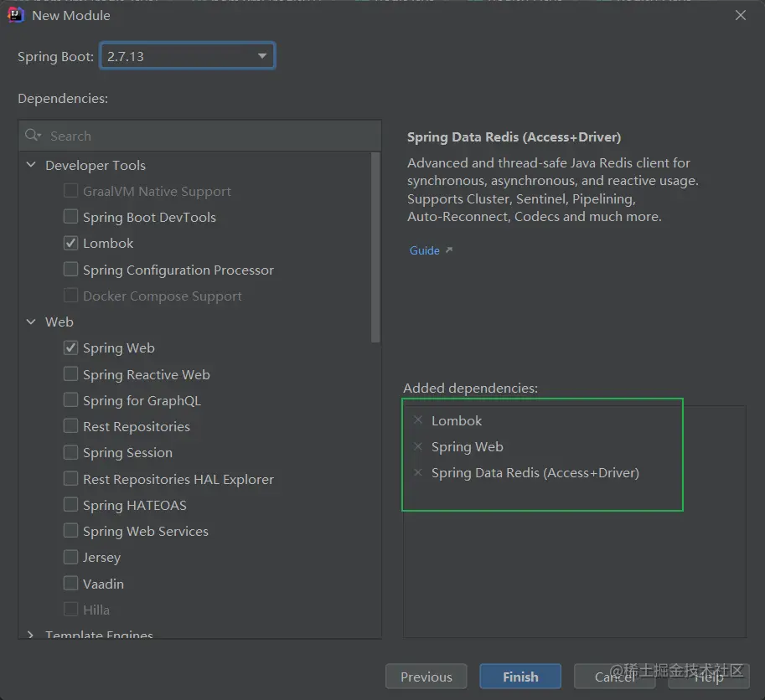
Task: Enable Spring HATEOAS checkbox
Action: tap(70, 505)
